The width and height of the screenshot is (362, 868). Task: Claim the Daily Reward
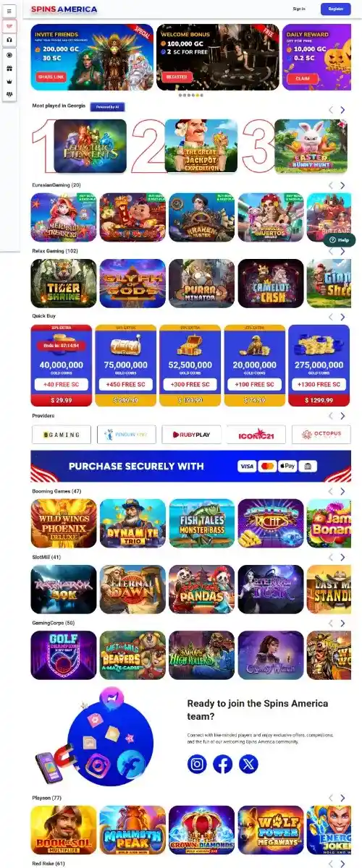[x=303, y=79]
